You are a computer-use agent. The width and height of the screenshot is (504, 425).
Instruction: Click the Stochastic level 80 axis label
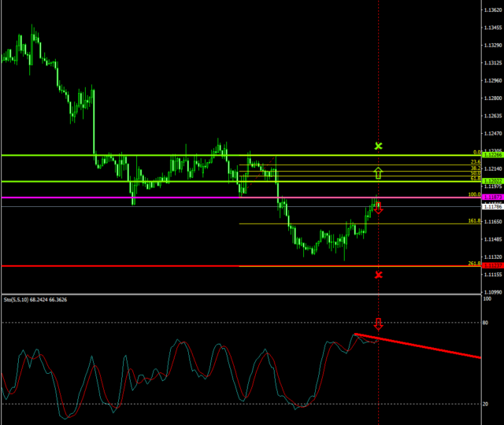tap(487, 323)
